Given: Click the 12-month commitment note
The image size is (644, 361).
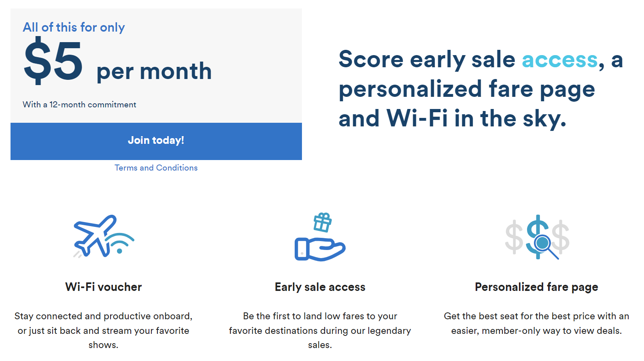Looking at the screenshot, I should 79,105.
